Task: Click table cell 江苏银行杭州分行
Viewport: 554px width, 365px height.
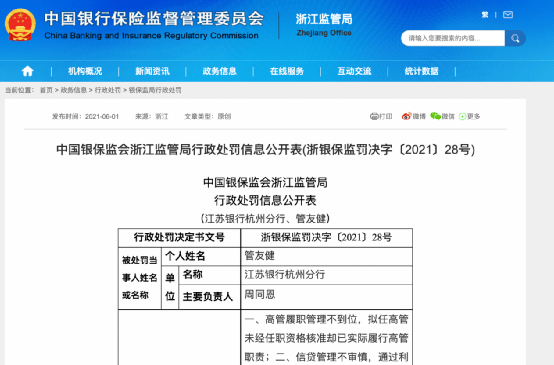Action: pos(326,275)
